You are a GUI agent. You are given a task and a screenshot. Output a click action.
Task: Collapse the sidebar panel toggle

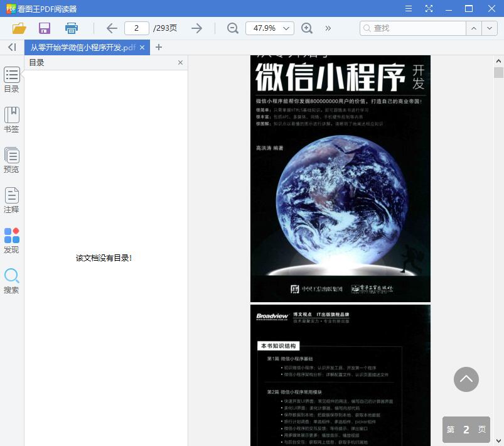pos(12,47)
